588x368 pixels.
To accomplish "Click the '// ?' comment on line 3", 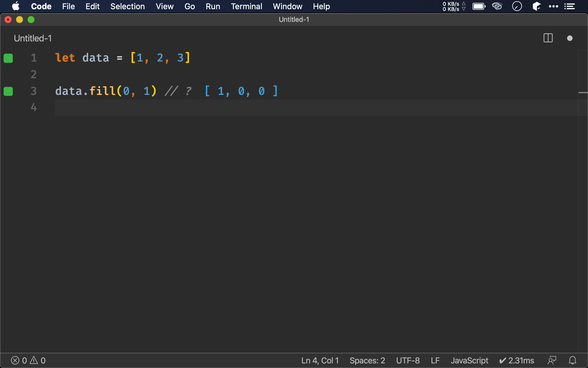I will 178,91.
